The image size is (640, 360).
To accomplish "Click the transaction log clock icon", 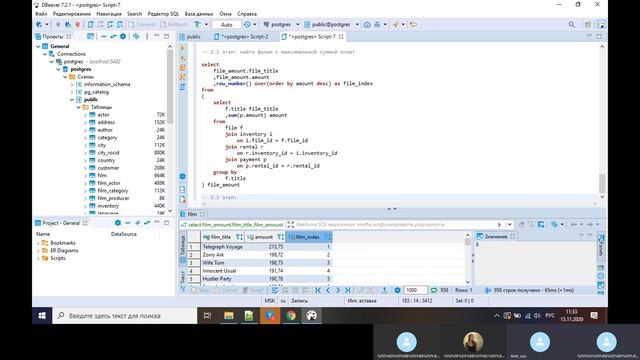I will point(247,24).
